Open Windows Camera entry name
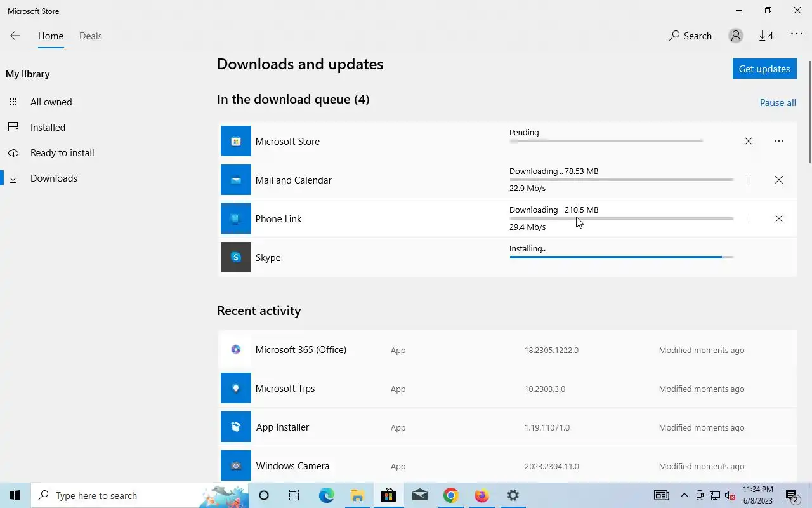 tap(292, 465)
